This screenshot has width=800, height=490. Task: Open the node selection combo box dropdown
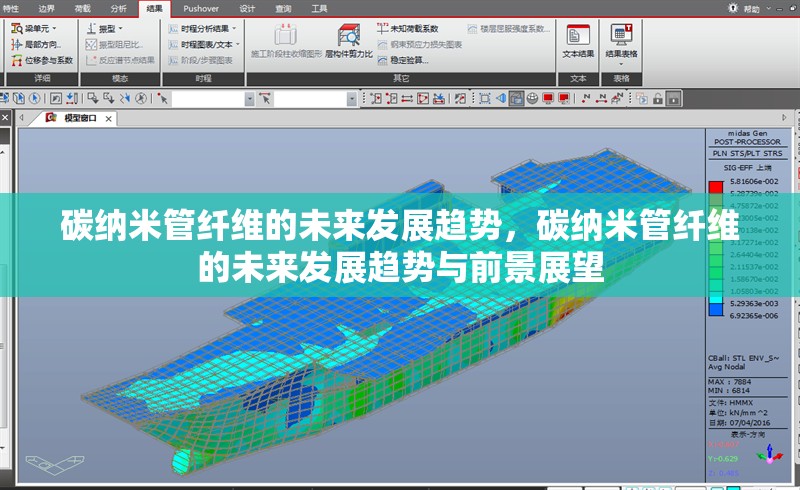click(249, 98)
